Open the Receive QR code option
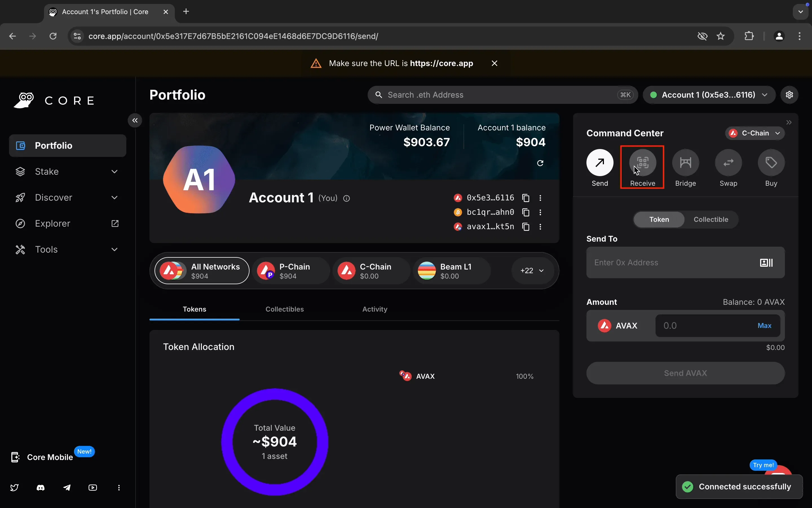 (x=643, y=163)
